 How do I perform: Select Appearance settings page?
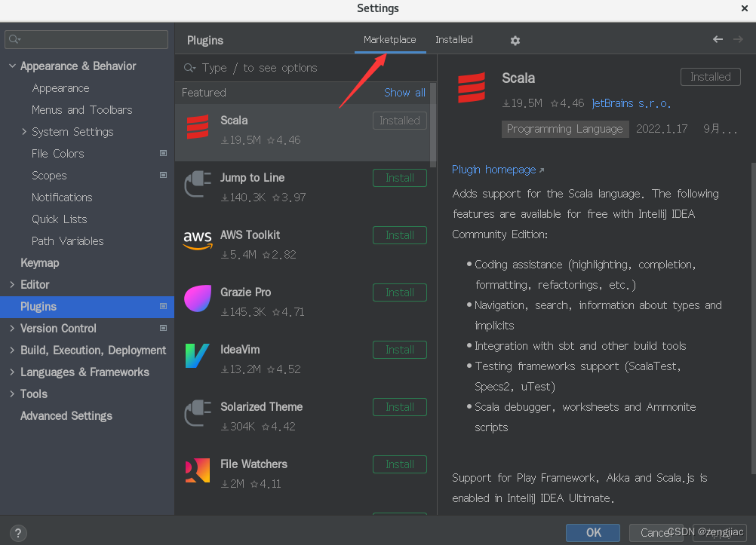pos(61,88)
